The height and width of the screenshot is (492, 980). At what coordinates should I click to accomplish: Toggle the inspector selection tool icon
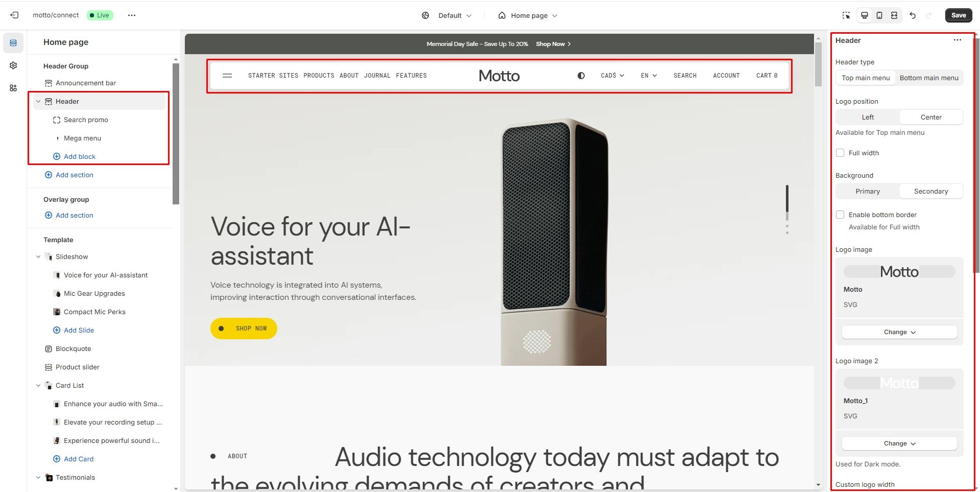(846, 15)
